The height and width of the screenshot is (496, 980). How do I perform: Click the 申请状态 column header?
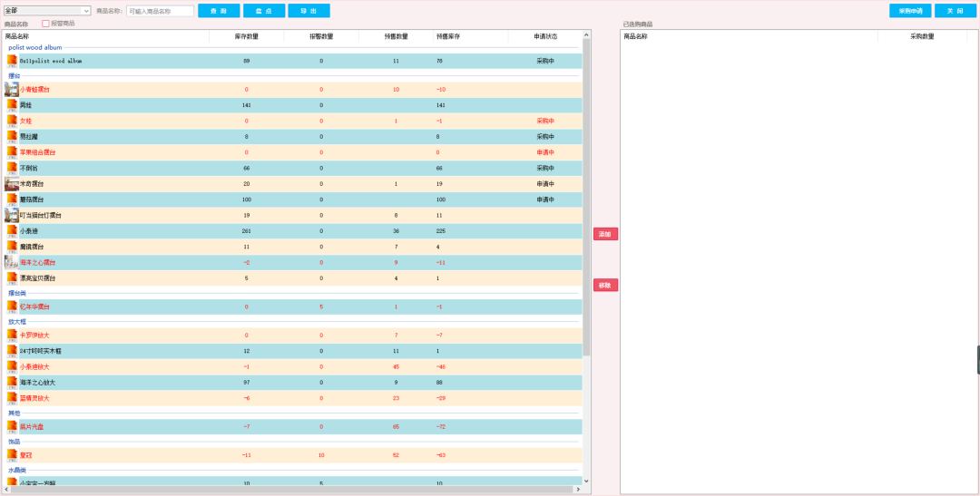click(544, 36)
